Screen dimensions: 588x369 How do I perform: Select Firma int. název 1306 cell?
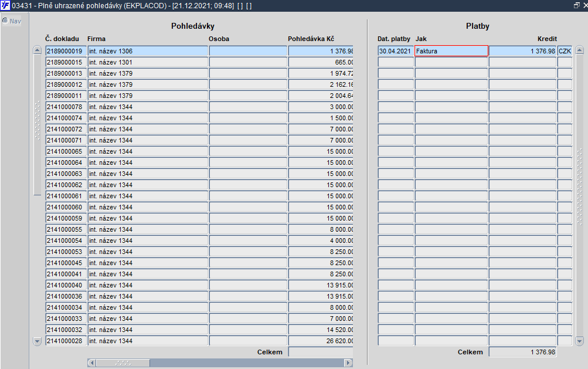pos(148,51)
